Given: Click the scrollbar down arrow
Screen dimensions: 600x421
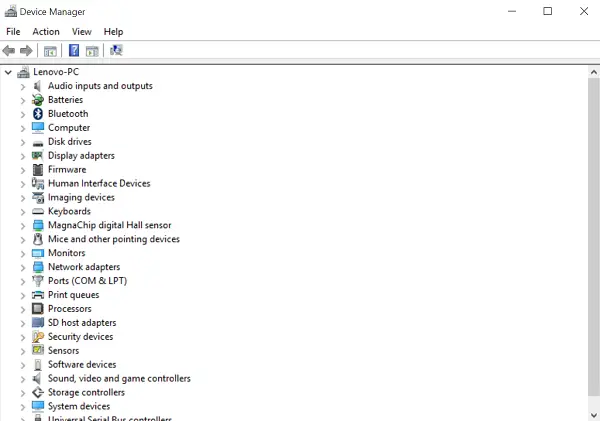Looking at the screenshot, I should coord(593,415).
